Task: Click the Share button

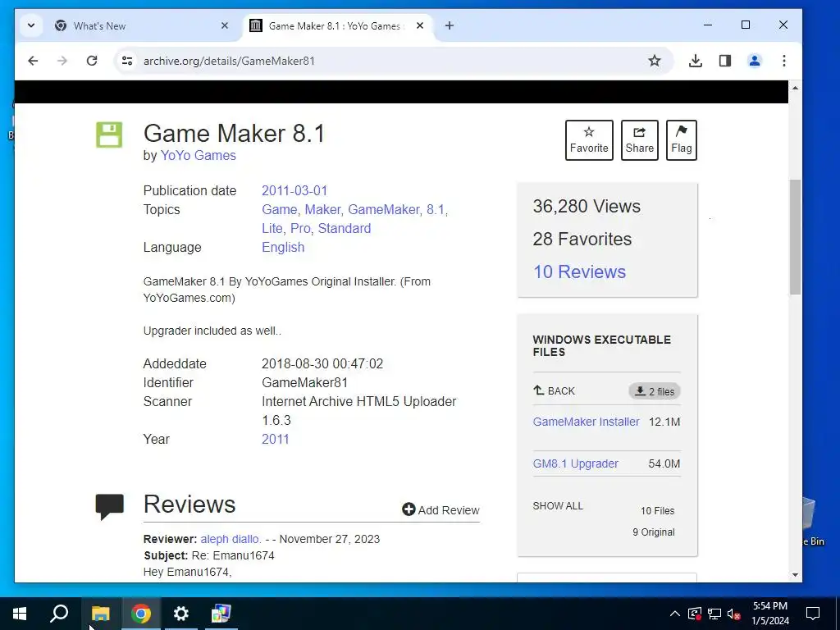Action: pos(640,140)
